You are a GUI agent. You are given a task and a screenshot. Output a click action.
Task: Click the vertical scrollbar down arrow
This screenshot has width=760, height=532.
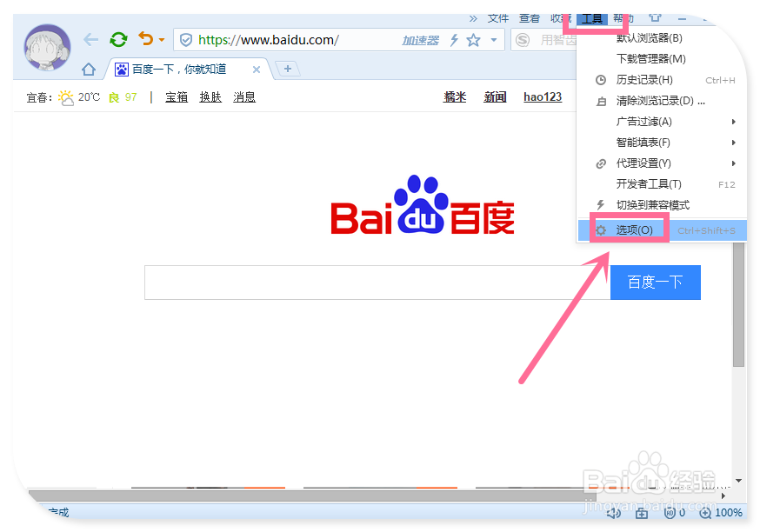738,481
